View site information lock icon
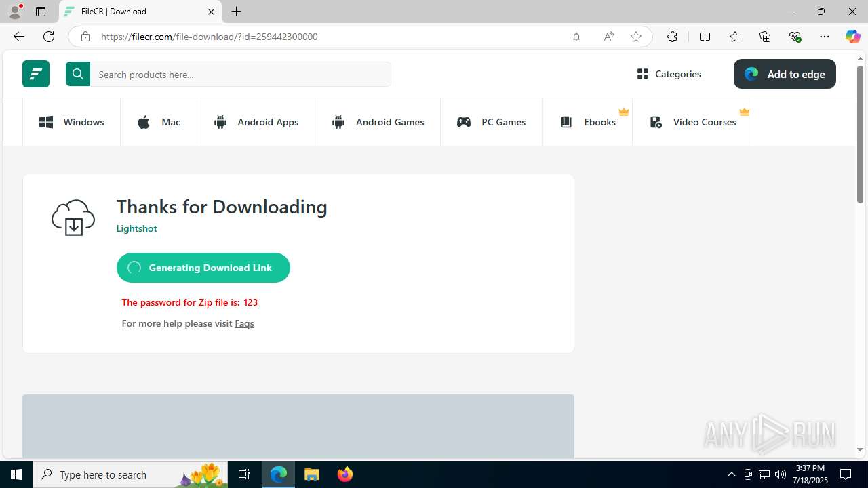The width and height of the screenshot is (868, 488). tap(85, 37)
